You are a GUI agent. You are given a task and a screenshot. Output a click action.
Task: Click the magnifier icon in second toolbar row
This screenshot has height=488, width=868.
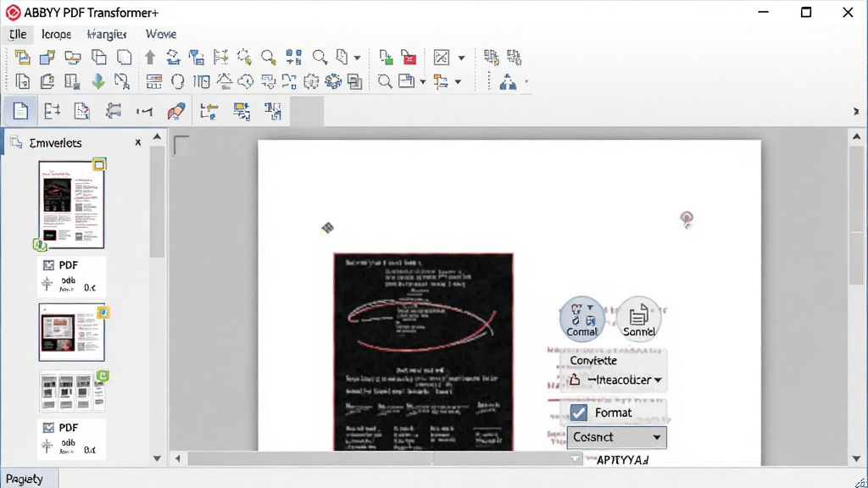click(385, 81)
